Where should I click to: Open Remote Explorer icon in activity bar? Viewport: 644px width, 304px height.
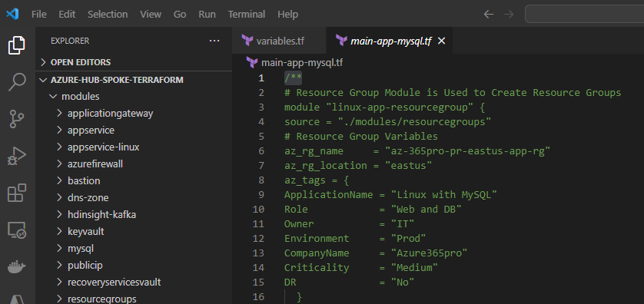(x=17, y=230)
